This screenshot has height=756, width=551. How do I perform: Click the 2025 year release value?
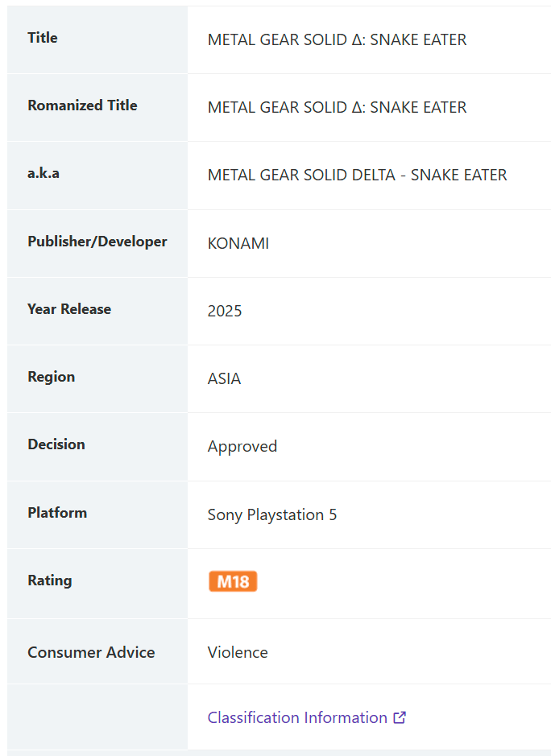(225, 311)
